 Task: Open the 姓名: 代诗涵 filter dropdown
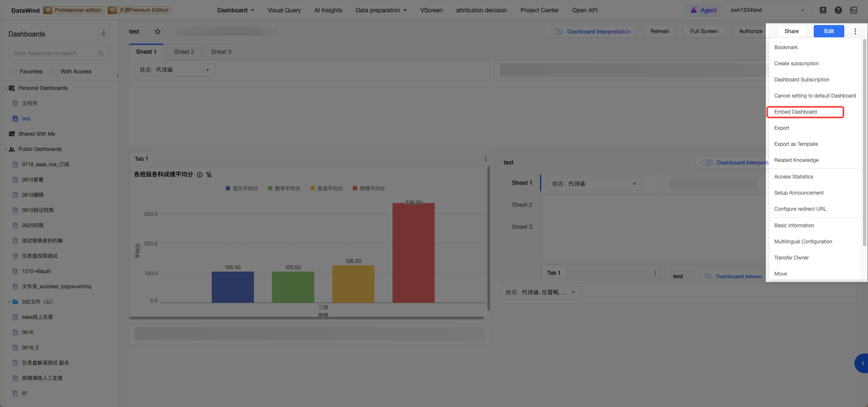pyautogui.click(x=175, y=70)
